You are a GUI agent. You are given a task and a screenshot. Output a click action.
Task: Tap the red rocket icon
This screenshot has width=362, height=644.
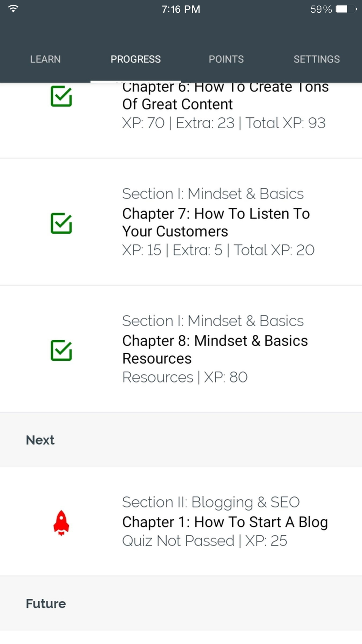(61, 523)
